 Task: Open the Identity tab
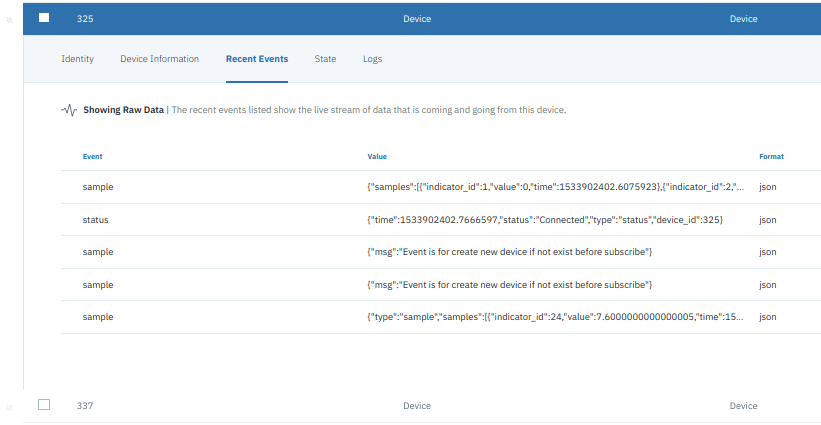[77, 59]
